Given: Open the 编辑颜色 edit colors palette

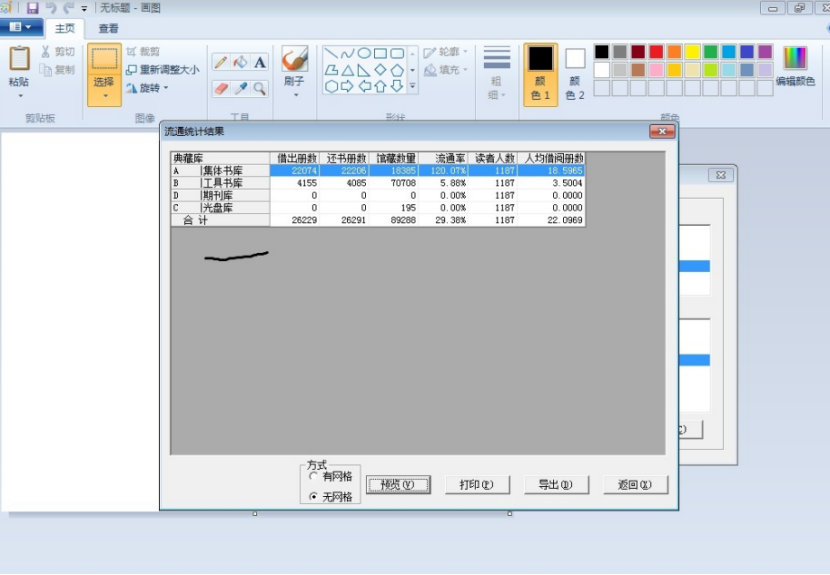Looking at the screenshot, I should 795,66.
